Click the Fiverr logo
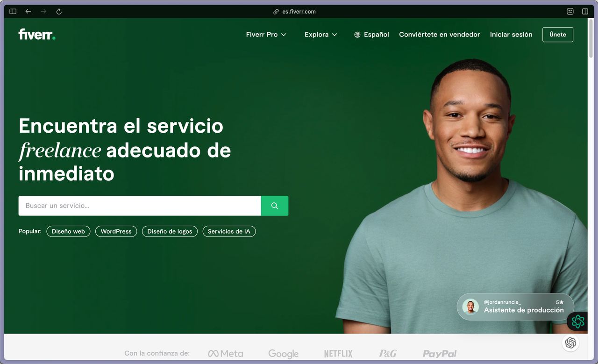 (37, 34)
